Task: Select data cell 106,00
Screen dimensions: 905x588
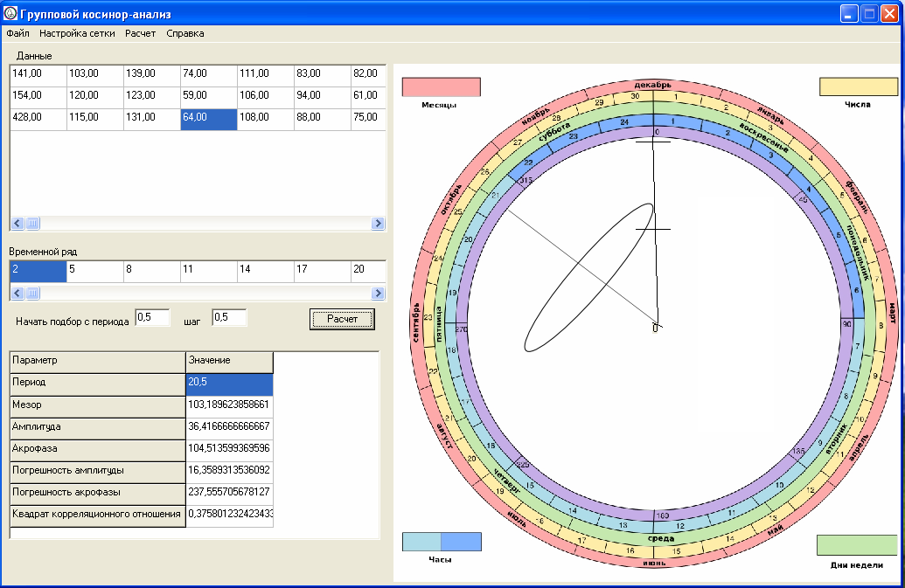Action: pos(266,98)
